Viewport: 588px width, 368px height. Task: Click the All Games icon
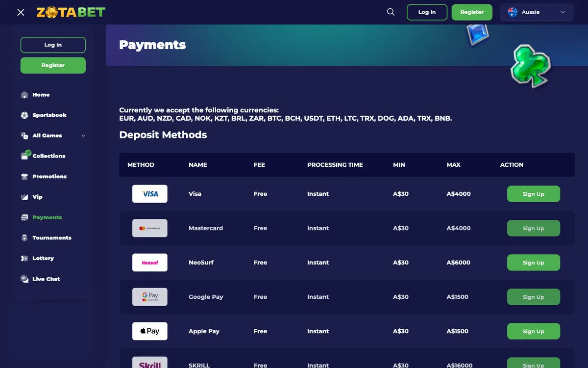(x=24, y=136)
